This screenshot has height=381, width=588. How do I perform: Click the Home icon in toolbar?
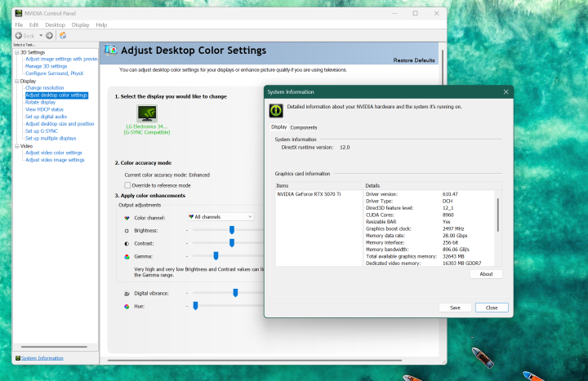(63, 36)
